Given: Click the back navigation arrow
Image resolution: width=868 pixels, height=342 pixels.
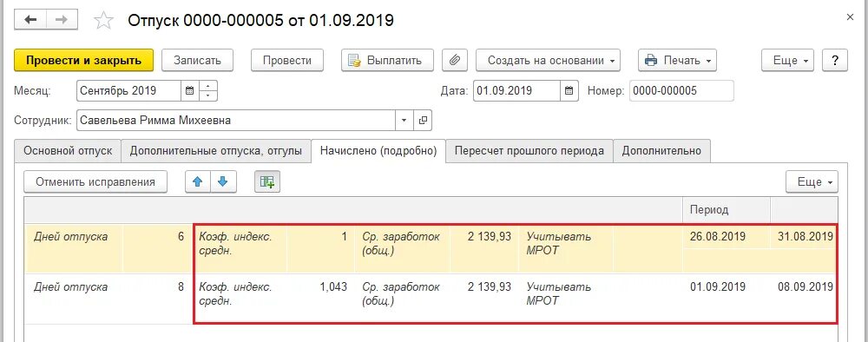Looking at the screenshot, I should coord(30,20).
